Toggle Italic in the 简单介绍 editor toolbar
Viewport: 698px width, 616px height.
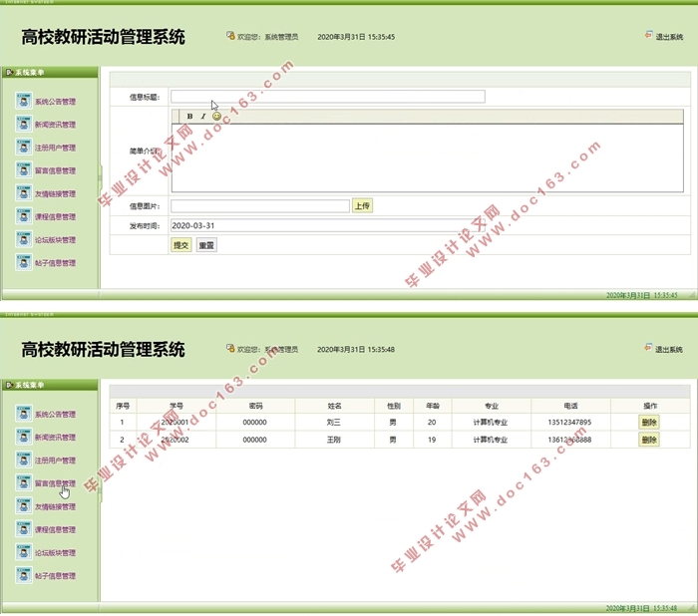[x=203, y=117]
